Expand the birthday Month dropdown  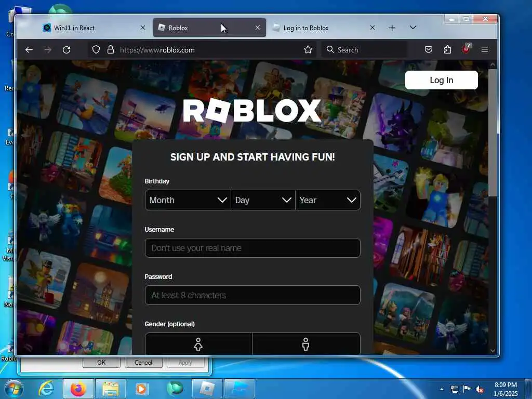[188, 200]
